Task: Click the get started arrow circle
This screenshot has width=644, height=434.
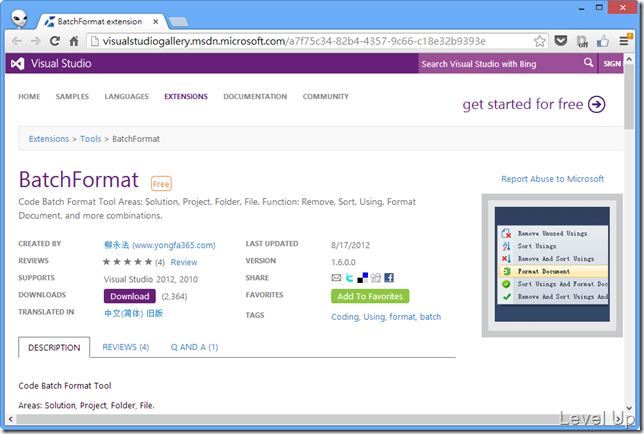Action: [x=596, y=104]
